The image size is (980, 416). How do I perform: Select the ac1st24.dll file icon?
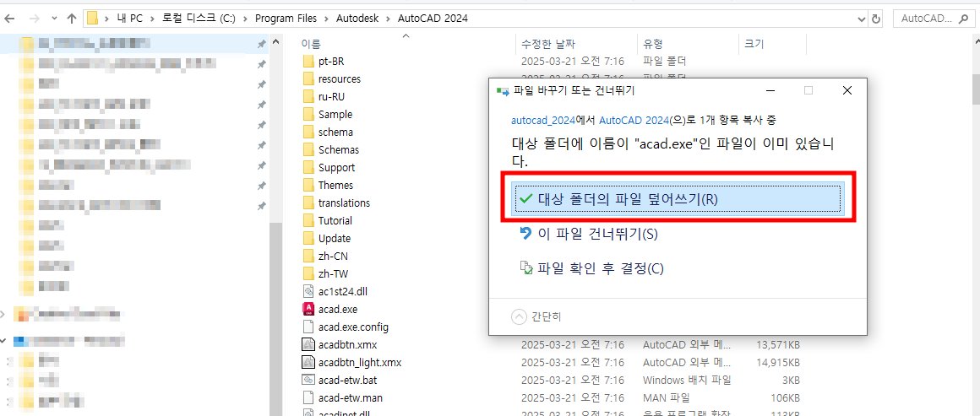pos(308,291)
